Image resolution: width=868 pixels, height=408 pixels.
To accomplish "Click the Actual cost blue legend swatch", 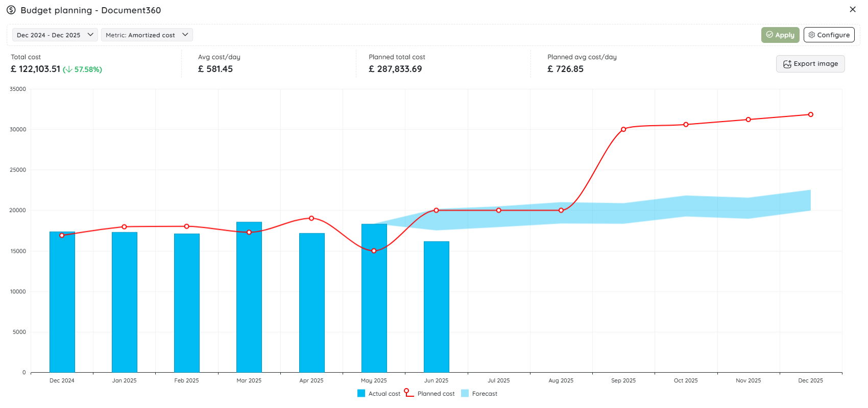I will pyautogui.click(x=361, y=394).
